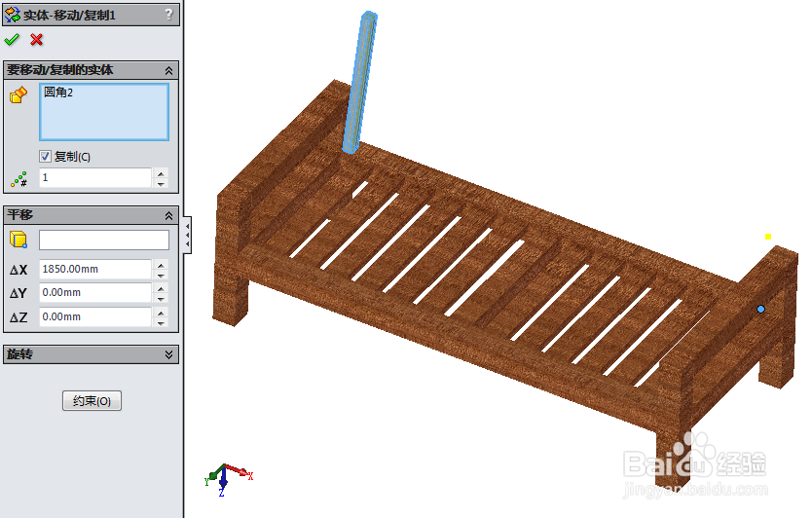Increase ΔX value with up arrow
The image size is (812, 518).
[x=161, y=265]
